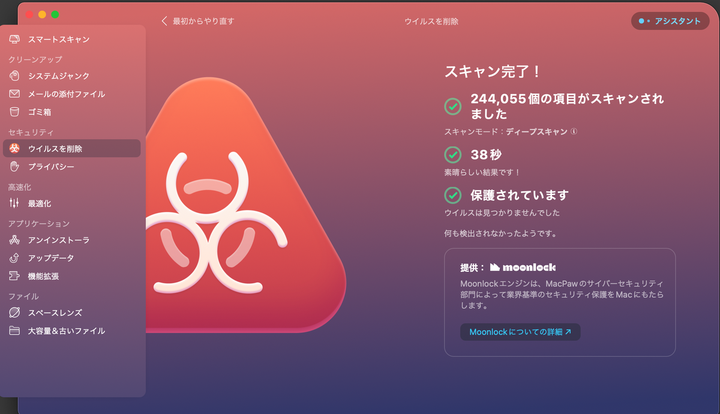The image size is (720, 414).
Task: Click the アンインストーラ icon
Action: coord(14,240)
